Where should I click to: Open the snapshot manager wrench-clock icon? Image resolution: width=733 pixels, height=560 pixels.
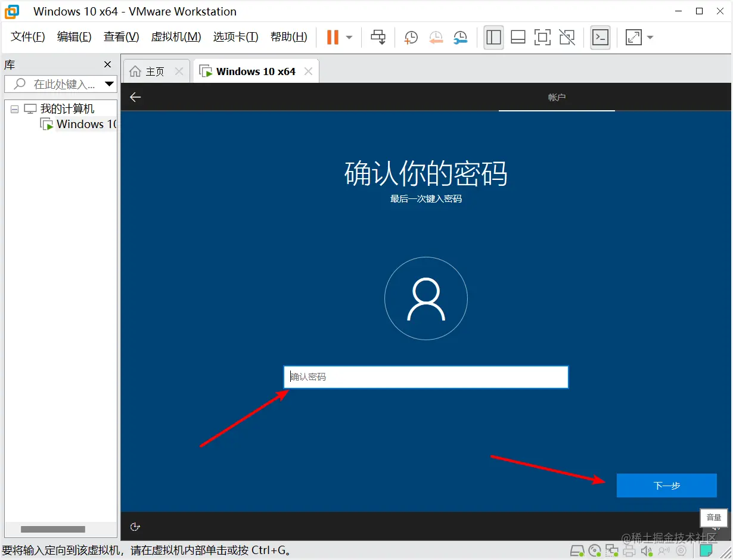[460, 38]
